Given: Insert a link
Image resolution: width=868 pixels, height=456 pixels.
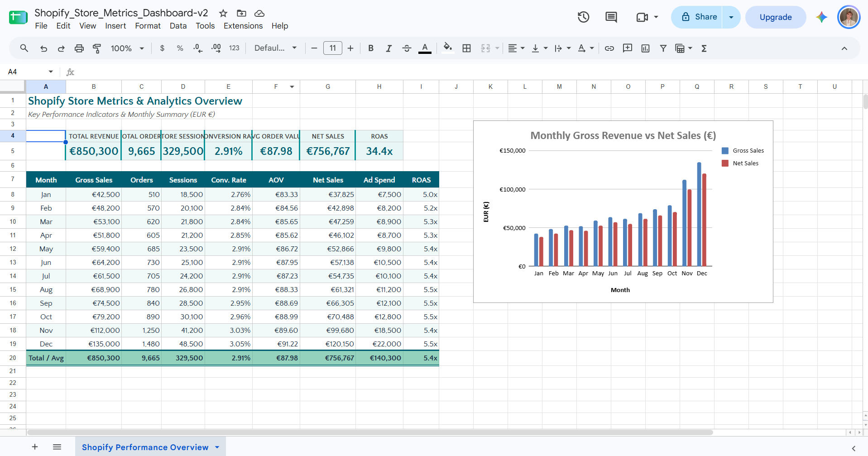Looking at the screenshot, I should 609,48.
